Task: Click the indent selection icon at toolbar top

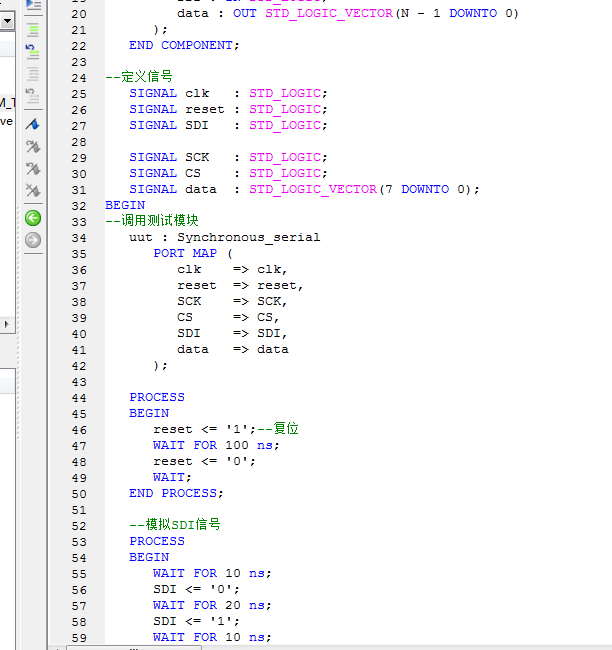Action: [33, 5]
